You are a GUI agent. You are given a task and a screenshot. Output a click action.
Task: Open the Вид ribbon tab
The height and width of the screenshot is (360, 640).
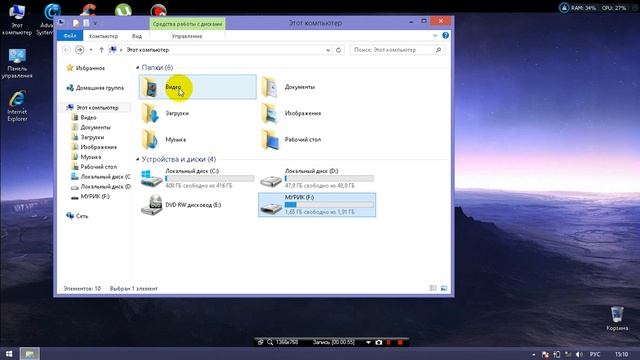(x=137, y=36)
